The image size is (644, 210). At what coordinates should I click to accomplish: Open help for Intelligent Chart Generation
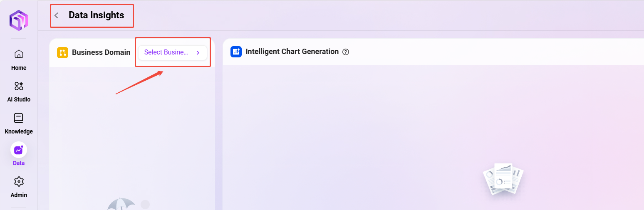[x=345, y=52]
